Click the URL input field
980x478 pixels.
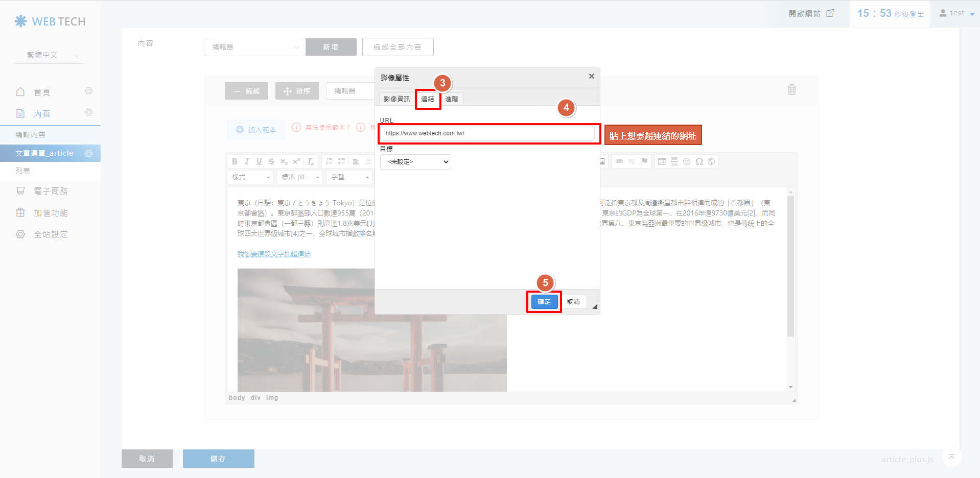click(x=488, y=133)
